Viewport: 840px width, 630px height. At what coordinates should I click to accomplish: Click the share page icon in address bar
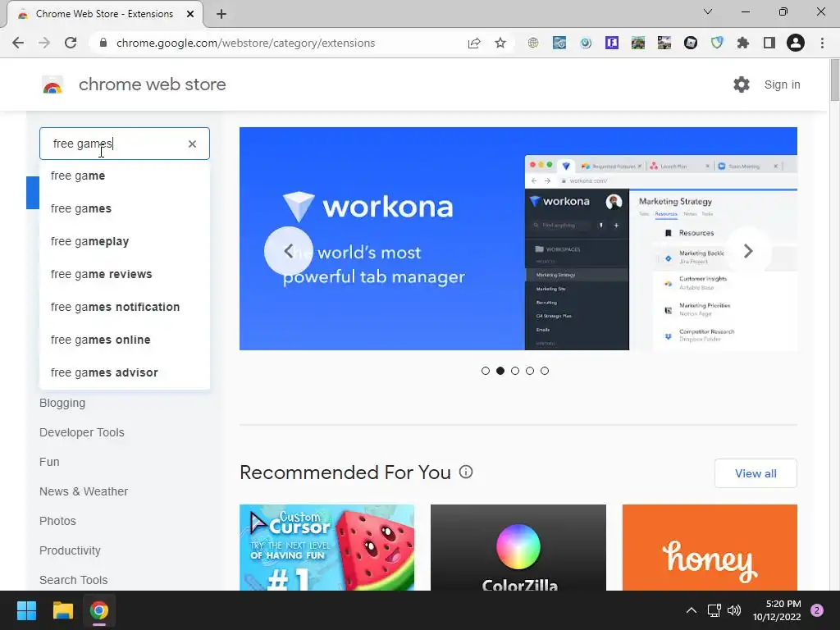coord(474,43)
